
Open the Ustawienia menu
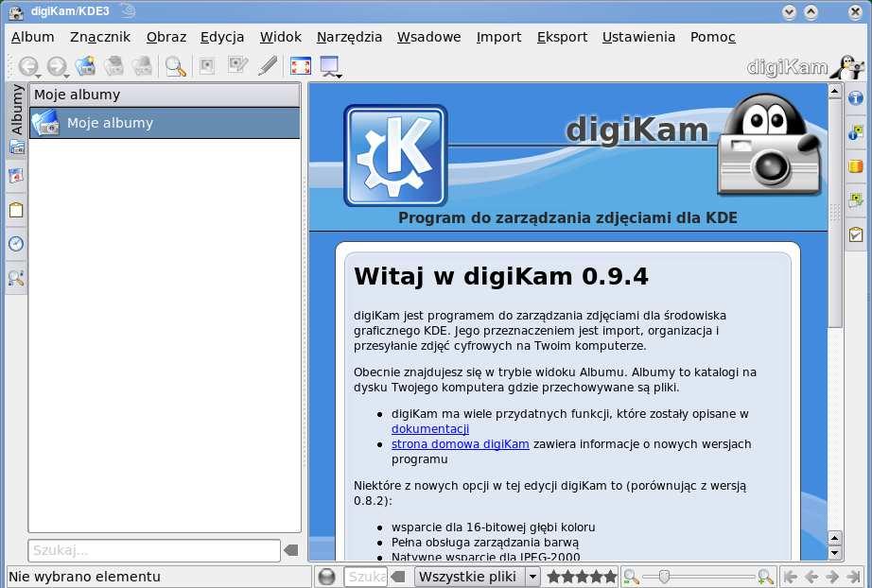tap(638, 37)
